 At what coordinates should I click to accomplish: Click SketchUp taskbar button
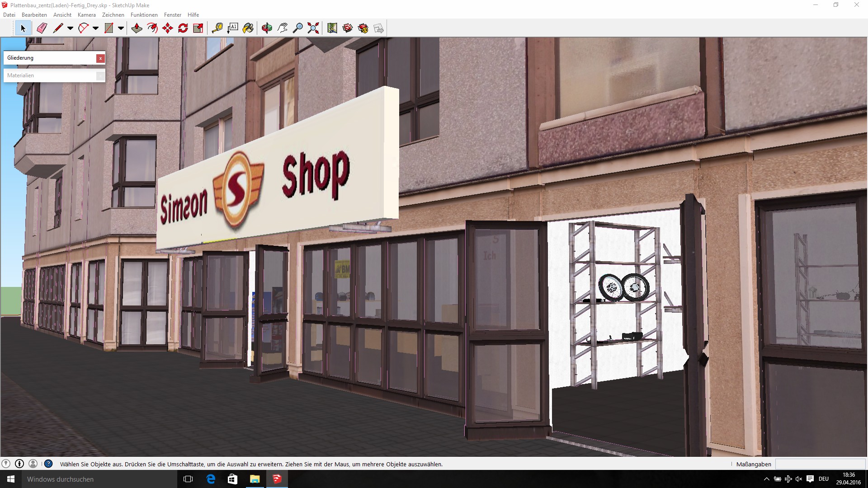(x=277, y=479)
